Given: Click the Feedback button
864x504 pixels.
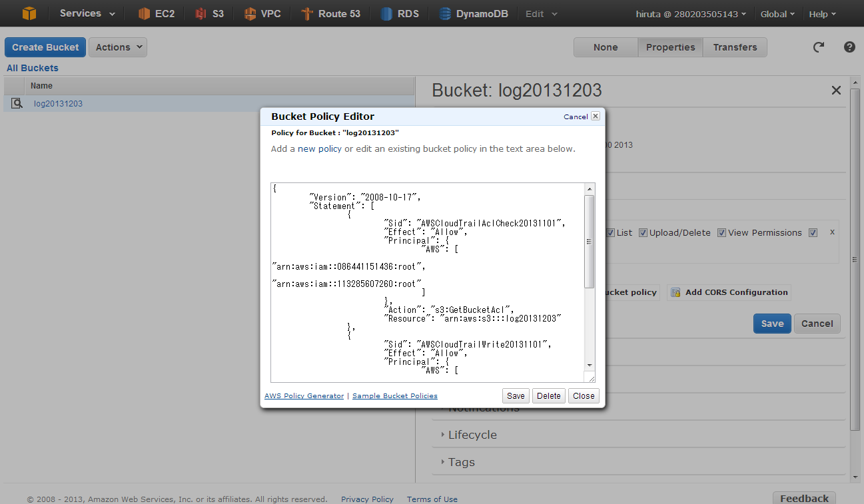Looking at the screenshot, I should click(804, 498).
